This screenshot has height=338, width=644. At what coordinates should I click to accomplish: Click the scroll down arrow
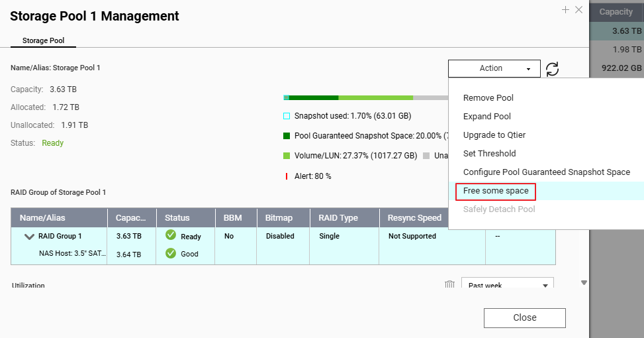point(584,283)
